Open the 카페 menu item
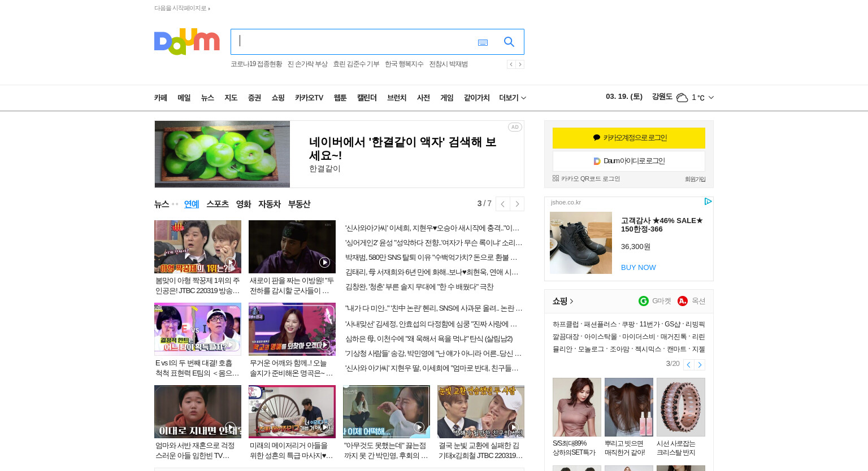 (x=160, y=98)
